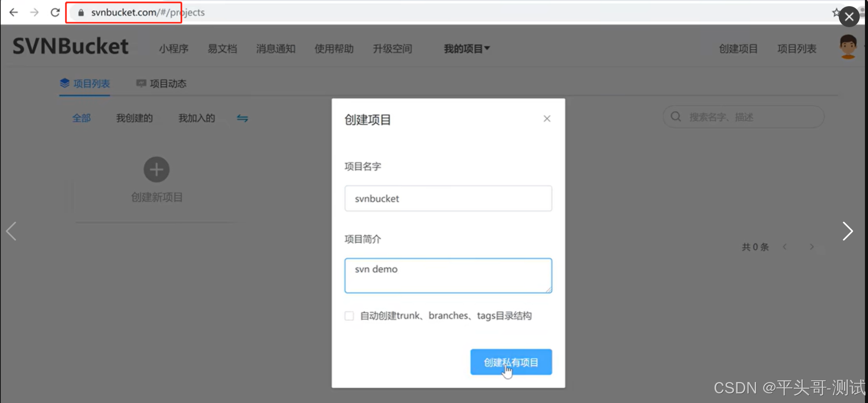The width and height of the screenshot is (868, 403).
Task: Click the 项目列表 link in the header
Action: click(x=797, y=49)
